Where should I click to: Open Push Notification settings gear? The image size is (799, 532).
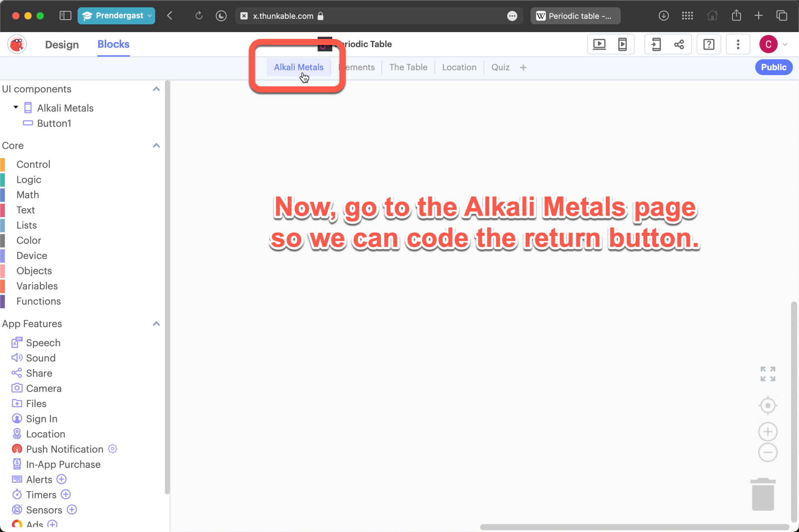pos(112,449)
